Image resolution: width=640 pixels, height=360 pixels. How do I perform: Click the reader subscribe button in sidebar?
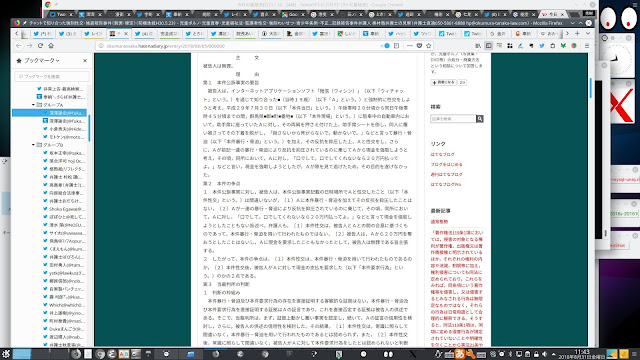coord(444,82)
